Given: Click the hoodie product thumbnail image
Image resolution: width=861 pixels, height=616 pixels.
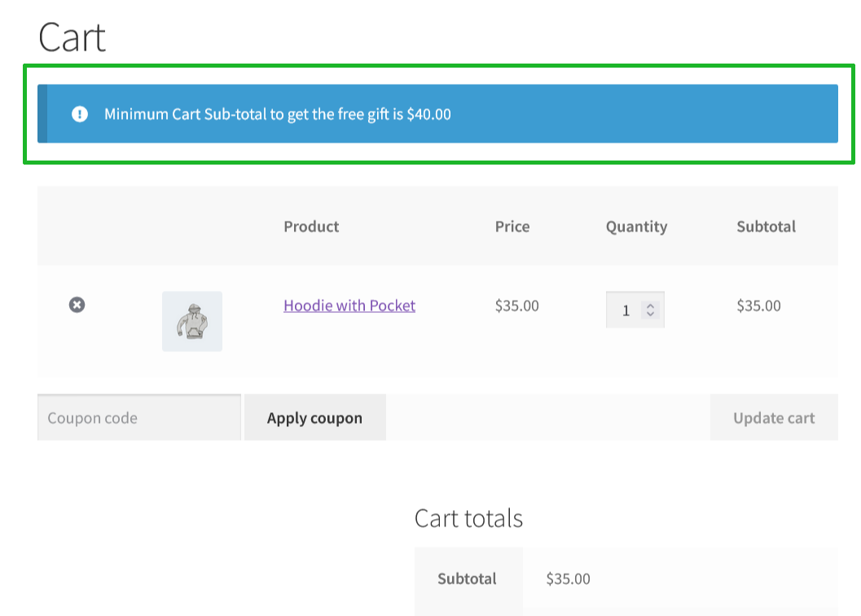Looking at the screenshot, I should pyautogui.click(x=191, y=321).
